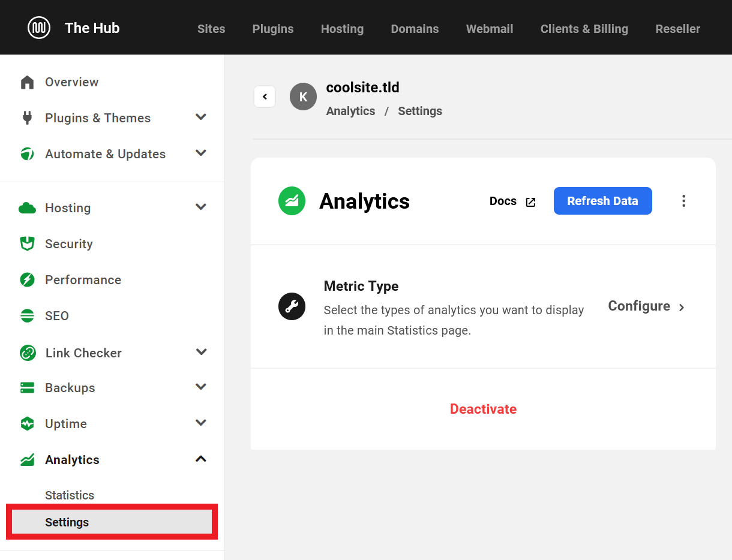Viewport: 732px width, 560px height.
Task: Open the Hosting top menu
Action: (342, 29)
